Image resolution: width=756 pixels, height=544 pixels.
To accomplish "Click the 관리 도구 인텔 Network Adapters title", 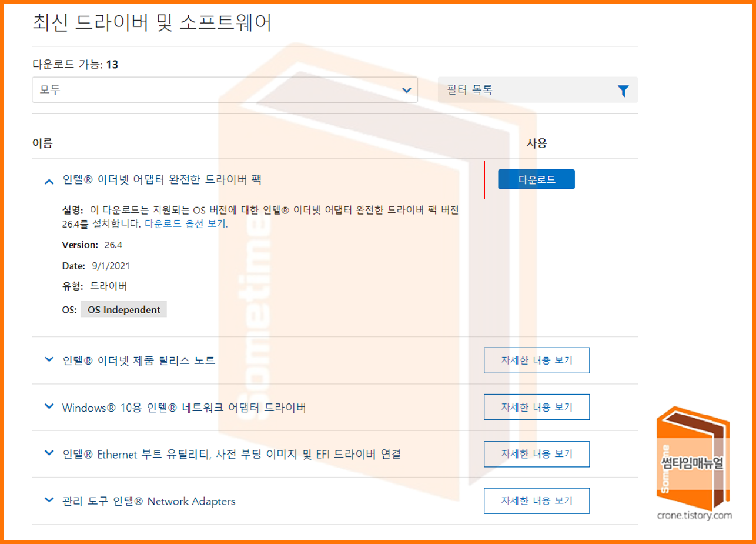I will point(149,501).
